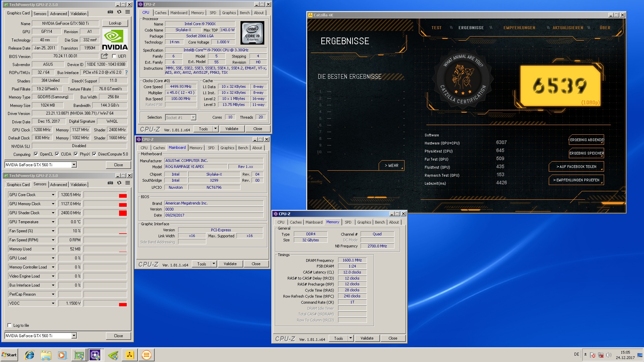Click the volume speaker tray icon
The height and width of the screenshot is (362, 644).
pos(609,355)
